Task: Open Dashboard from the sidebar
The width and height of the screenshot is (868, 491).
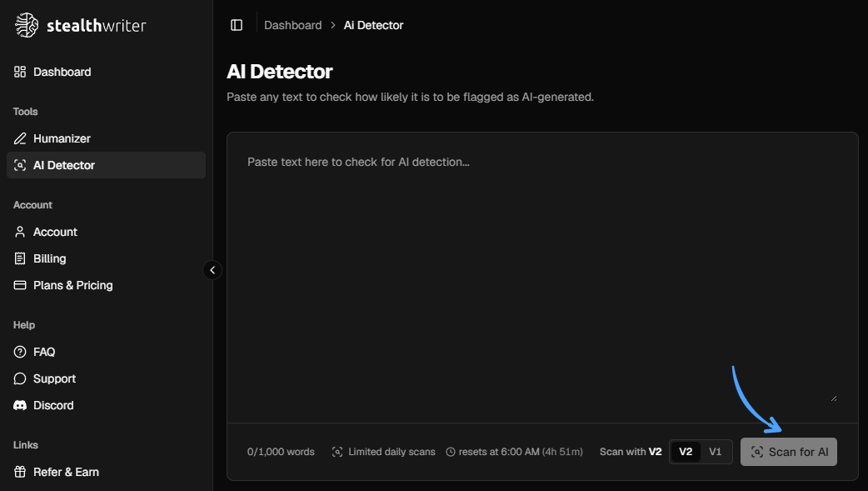Action: tap(107, 72)
